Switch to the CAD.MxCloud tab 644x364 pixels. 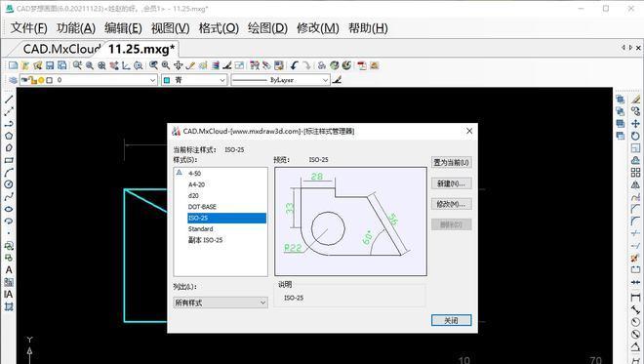point(61,50)
